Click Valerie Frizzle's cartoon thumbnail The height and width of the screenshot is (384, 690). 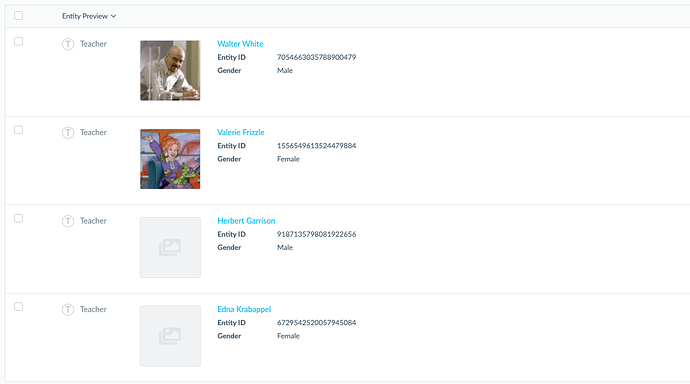coord(170,159)
